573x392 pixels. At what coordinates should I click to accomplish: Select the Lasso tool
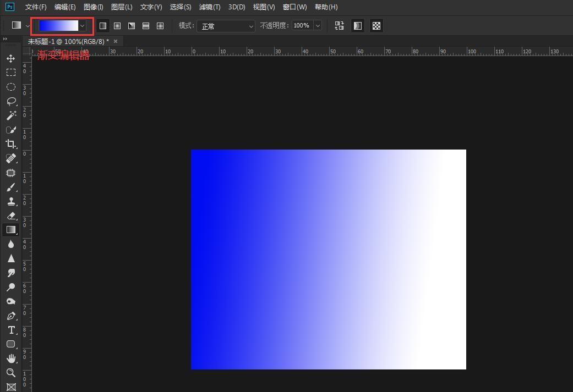(11, 101)
